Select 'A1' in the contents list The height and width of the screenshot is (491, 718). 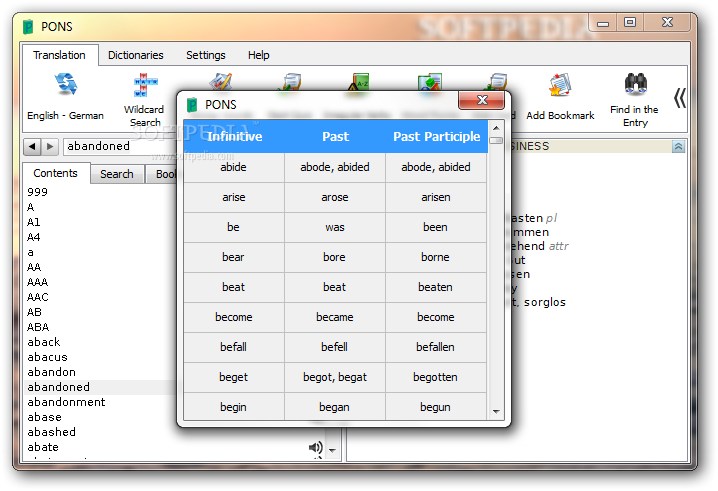coord(34,222)
